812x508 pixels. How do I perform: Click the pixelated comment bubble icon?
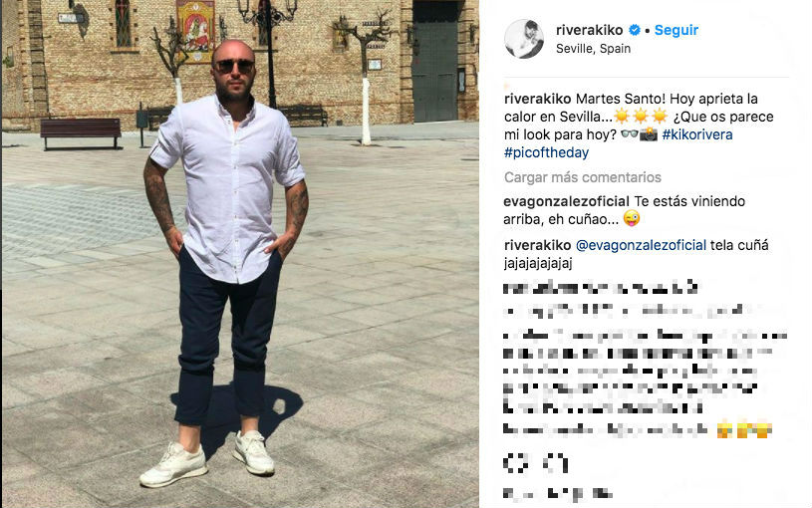click(556, 463)
